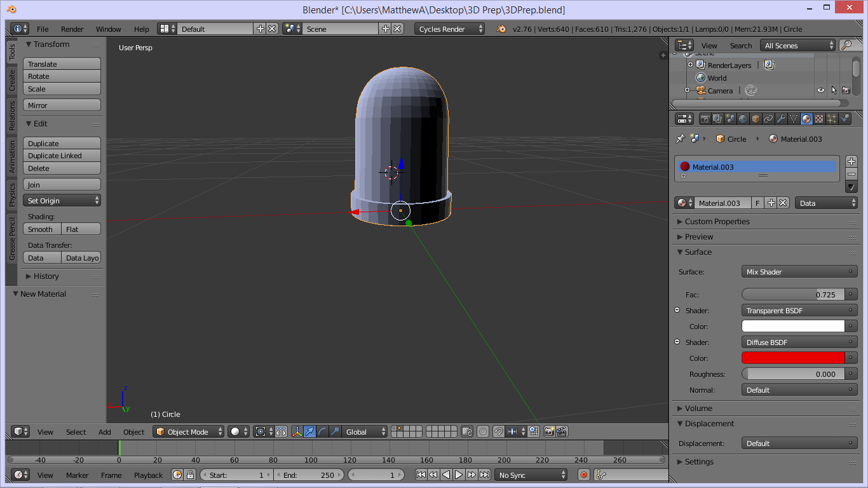Click the OpenGL render image camera icon
Screen dimensions: 868x488
tap(549, 431)
